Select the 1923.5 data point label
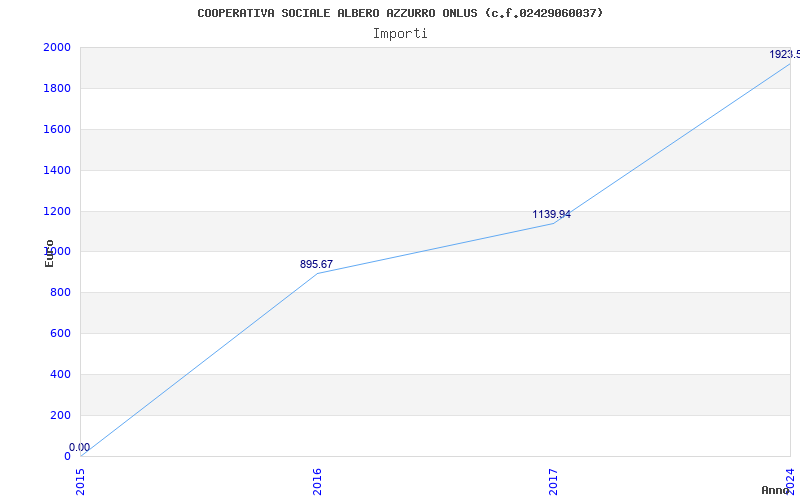800x500 pixels. point(785,54)
